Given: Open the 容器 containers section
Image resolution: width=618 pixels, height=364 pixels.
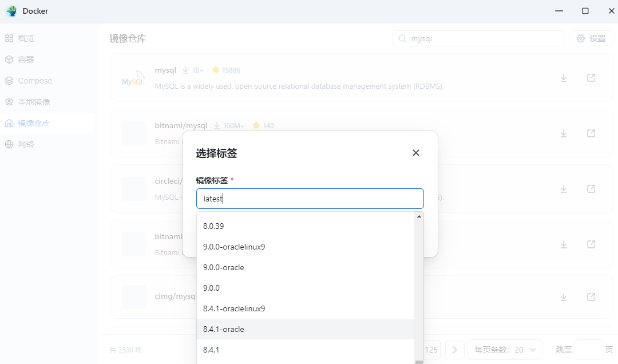Looking at the screenshot, I should 46,60.
